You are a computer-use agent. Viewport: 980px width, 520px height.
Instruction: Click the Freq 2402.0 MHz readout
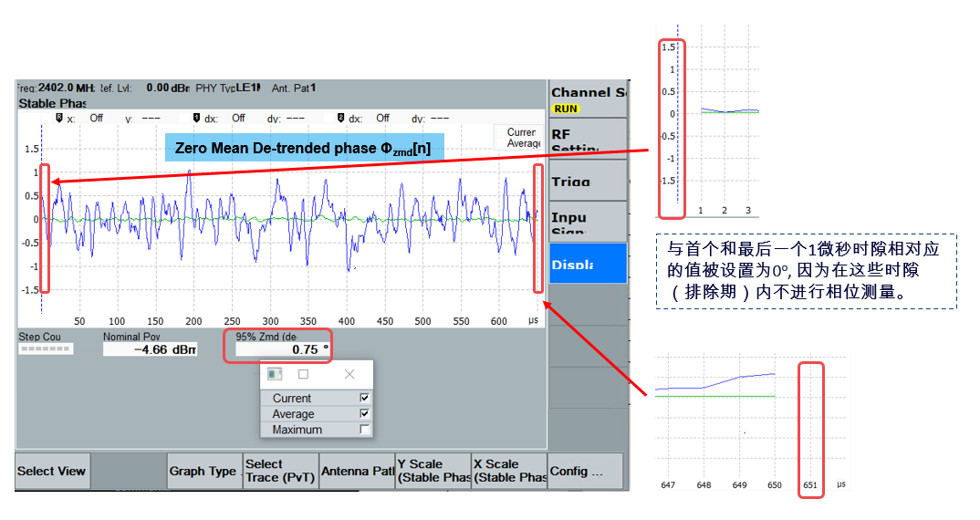(x=56, y=88)
